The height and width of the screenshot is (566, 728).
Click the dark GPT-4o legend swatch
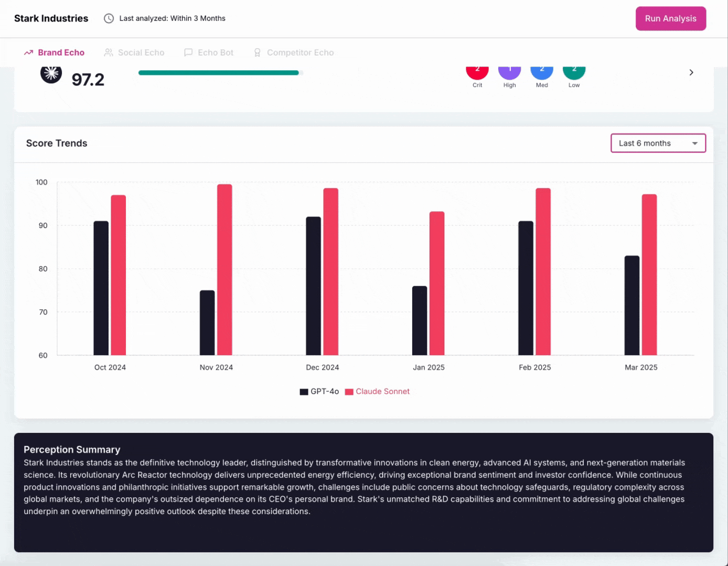click(304, 391)
